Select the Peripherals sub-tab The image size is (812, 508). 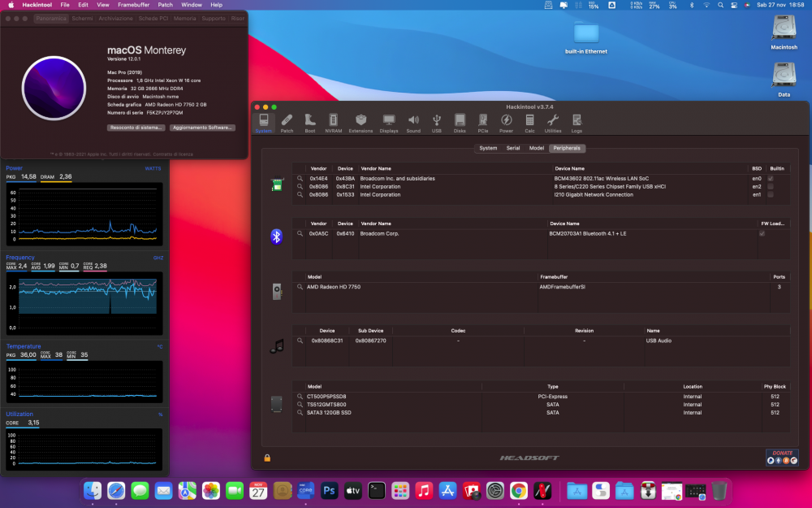[567, 148]
